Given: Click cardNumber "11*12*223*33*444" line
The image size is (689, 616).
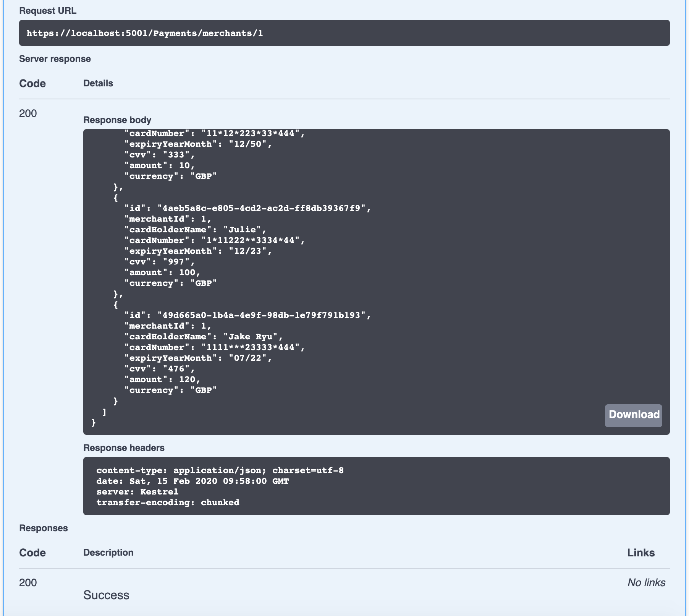Looking at the screenshot, I should click(215, 133).
